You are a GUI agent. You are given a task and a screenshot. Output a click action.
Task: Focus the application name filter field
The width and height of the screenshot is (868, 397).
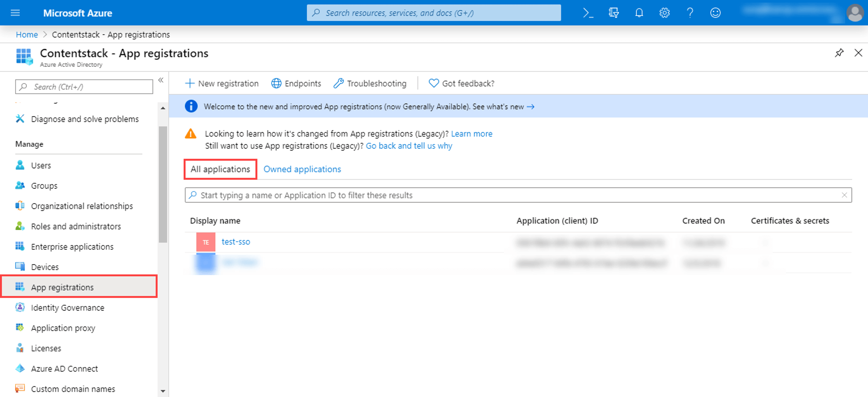click(518, 195)
